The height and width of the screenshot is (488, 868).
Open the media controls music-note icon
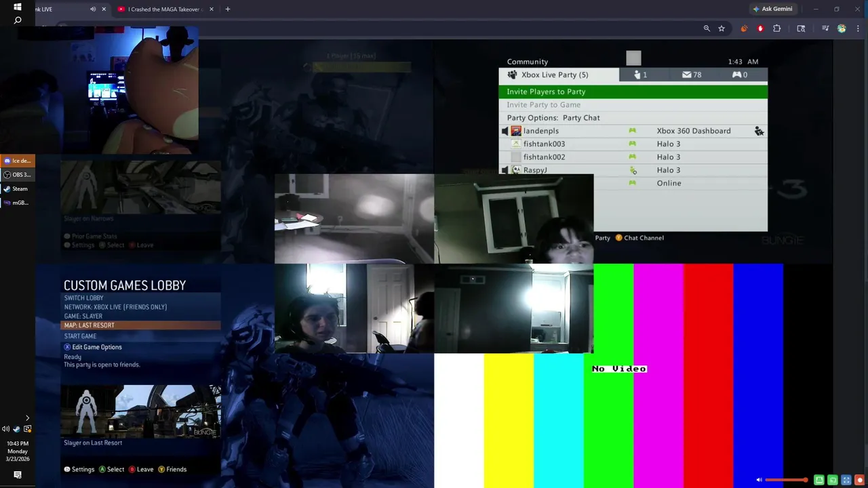[825, 28]
